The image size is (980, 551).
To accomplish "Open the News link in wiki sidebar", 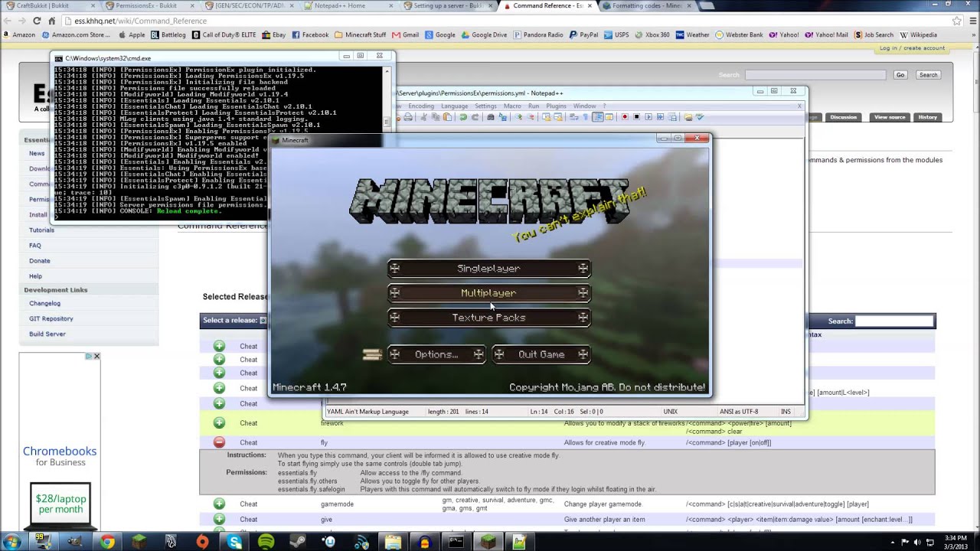I will (37, 154).
